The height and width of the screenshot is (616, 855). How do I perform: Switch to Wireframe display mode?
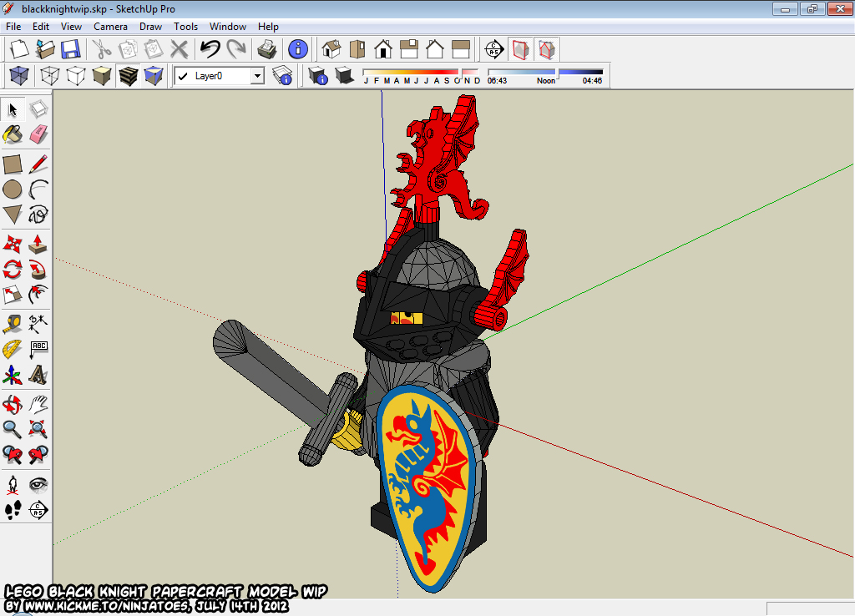point(48,76)
